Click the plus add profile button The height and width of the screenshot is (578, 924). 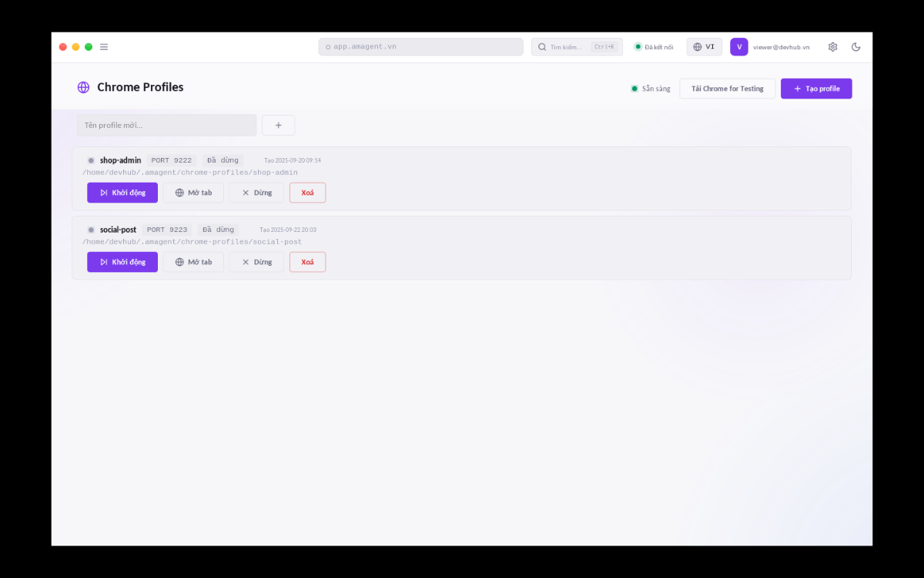point(278,125)
